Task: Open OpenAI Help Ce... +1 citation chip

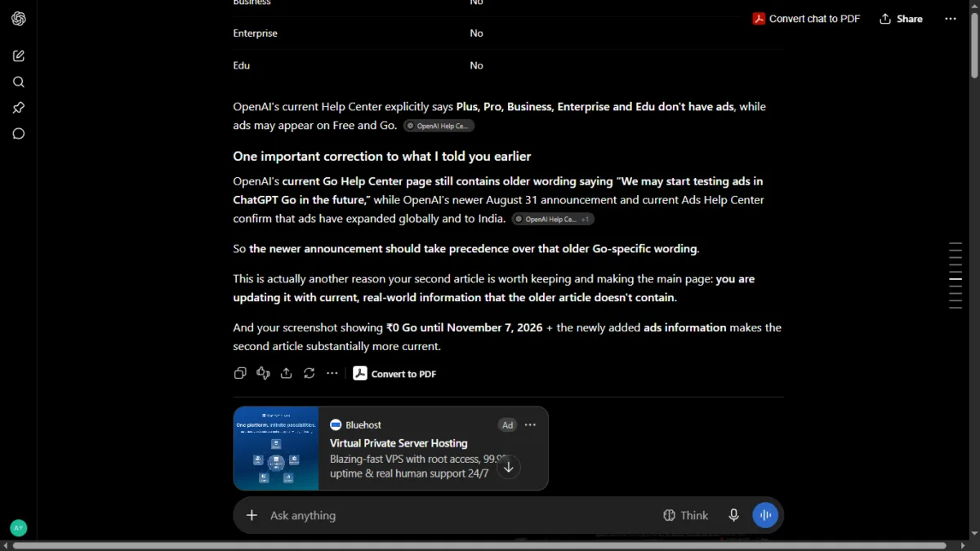Action: coord(553,219)
